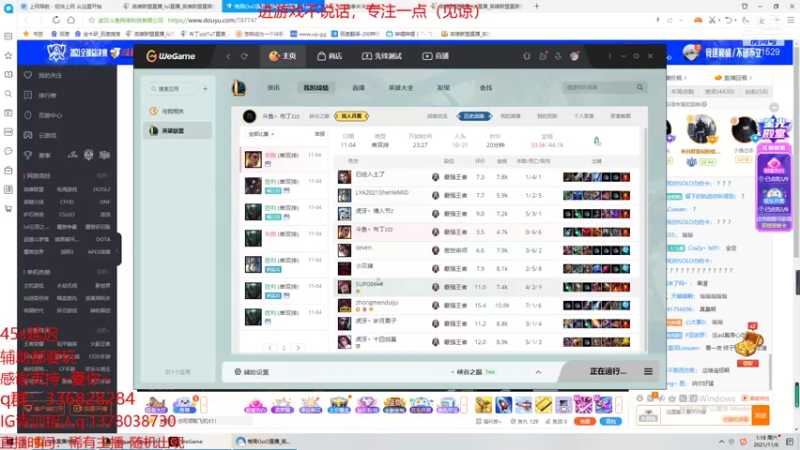The image size is (800, 450).
Task: Click the CS:GO category link in the Douyu sidebar
Action: point(67,214)
